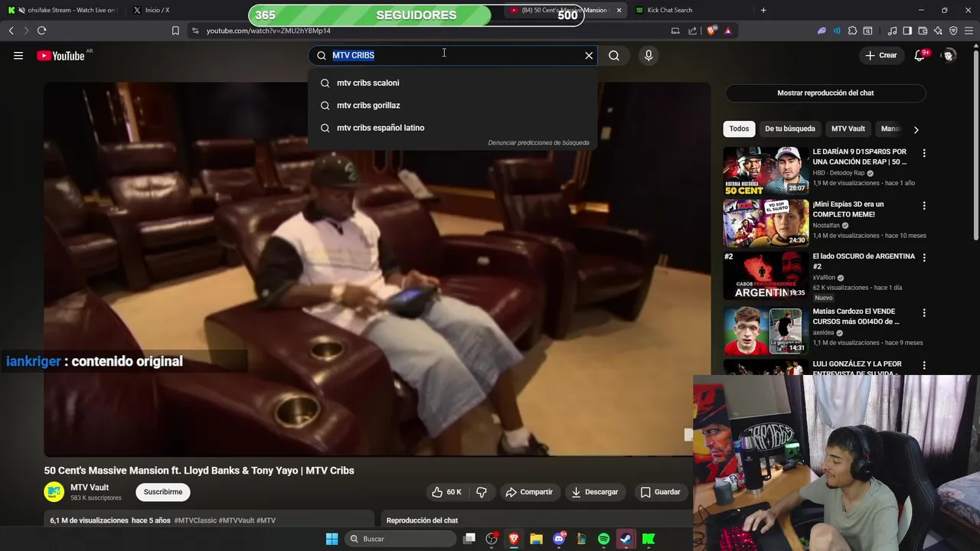Like the video with thumbs up 60 K
This screenshot has height=551, width=980.
[x=446, y=492]
